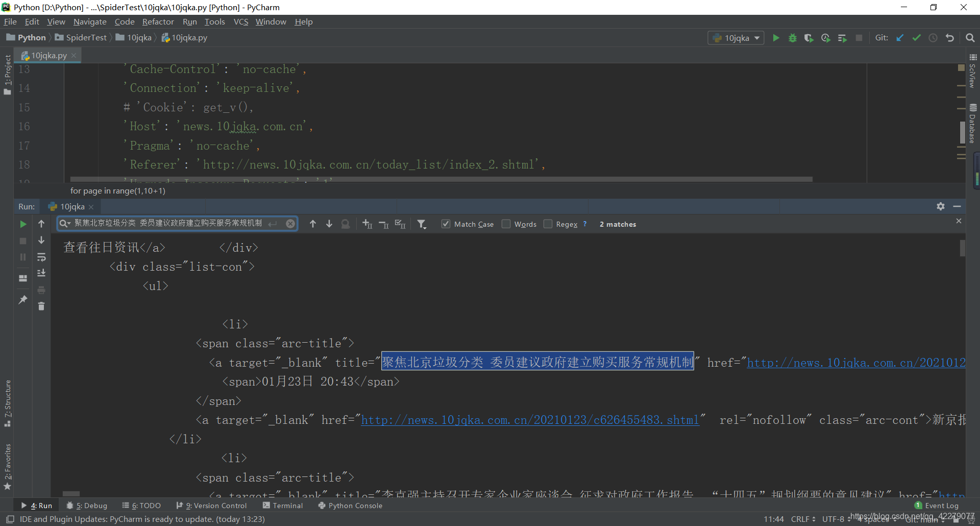Click the up stack trace arrow in Run panel
The image size is (980, 526).
coord(41,224)
